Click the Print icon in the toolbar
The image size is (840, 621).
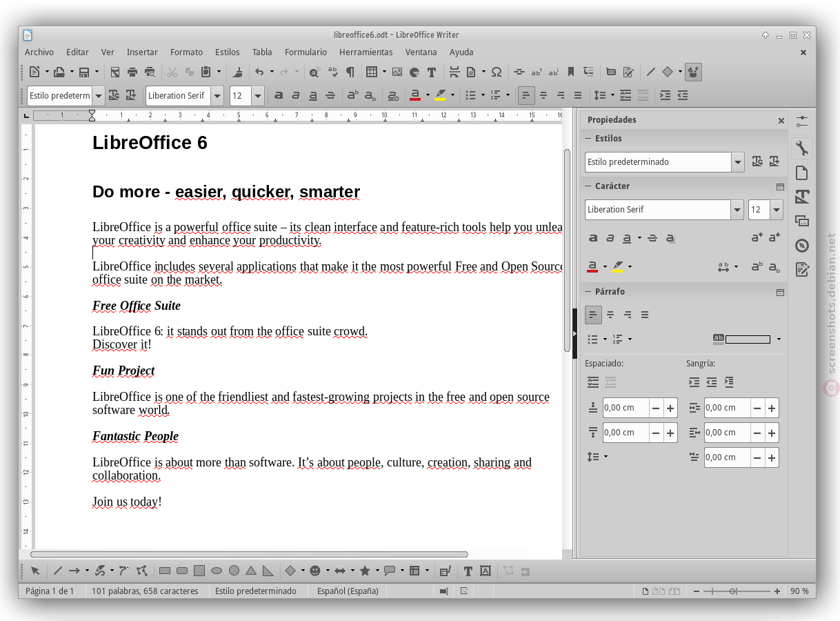(x=132, y=72)
